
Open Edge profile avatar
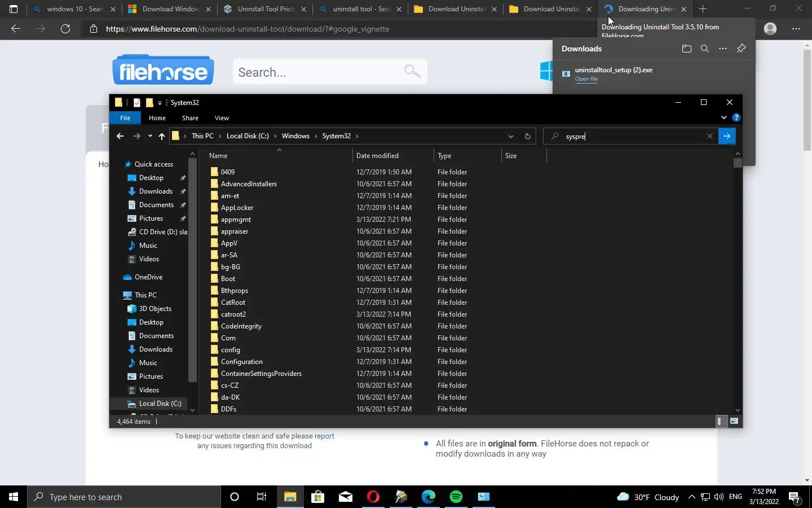click(770, 29)
